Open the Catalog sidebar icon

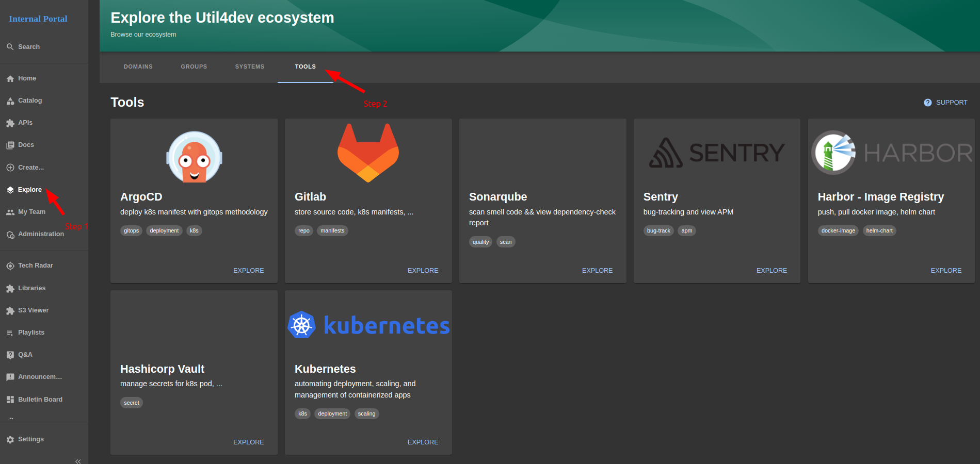pos(10,101)
